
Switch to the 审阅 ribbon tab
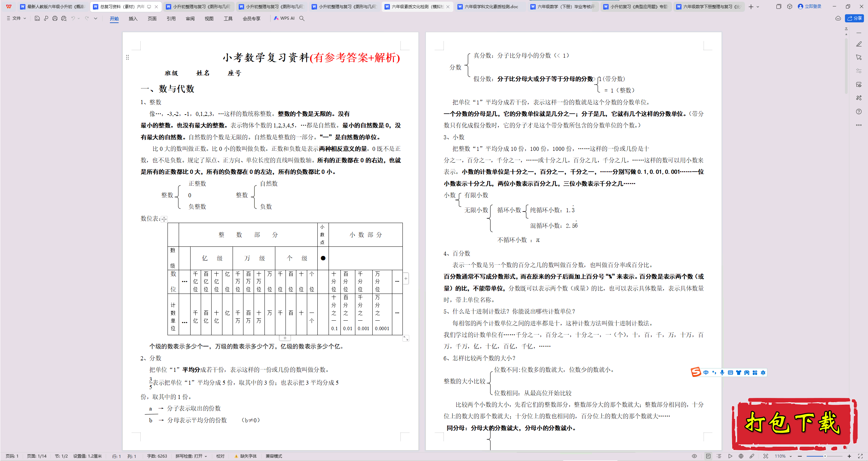tap(190, 19)
